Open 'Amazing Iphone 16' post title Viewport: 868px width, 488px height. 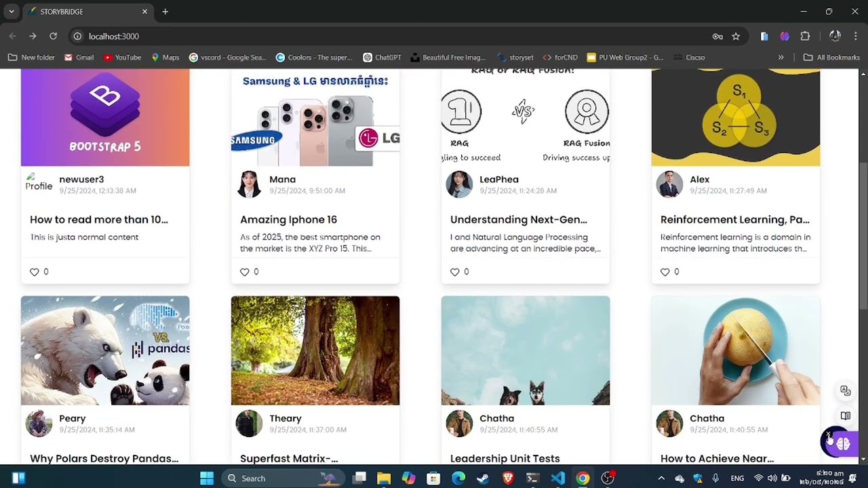click(x=288, y=220)
